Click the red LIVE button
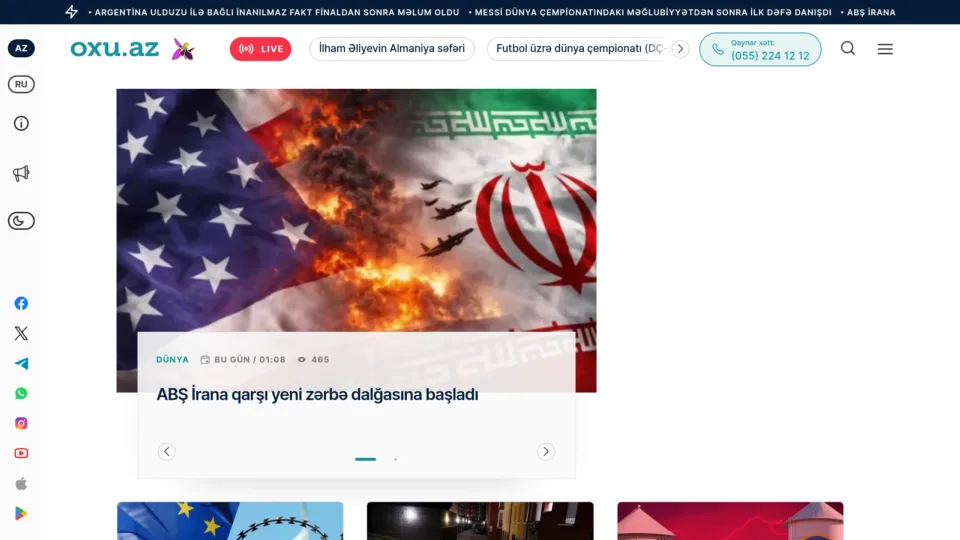 coord(260,49)
